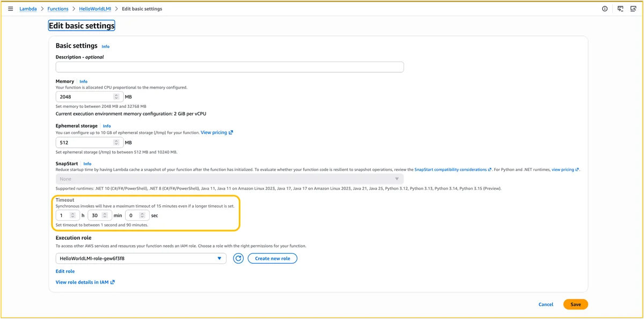
Task: Click the Ephemeral storage field showing 512
Action: pyautogui.click(x=90, y=143)
